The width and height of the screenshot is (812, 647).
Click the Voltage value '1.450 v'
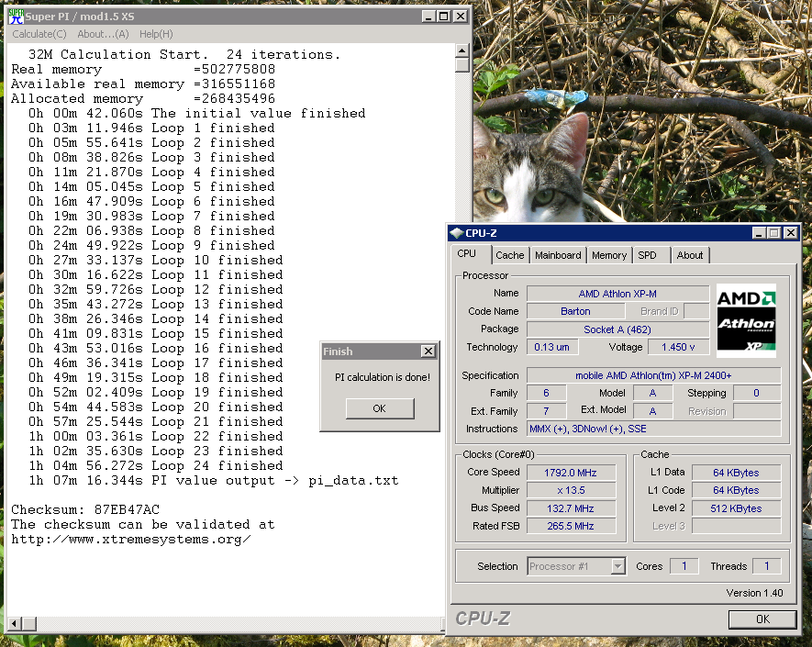pyautogui.click(x=678, y=347)
